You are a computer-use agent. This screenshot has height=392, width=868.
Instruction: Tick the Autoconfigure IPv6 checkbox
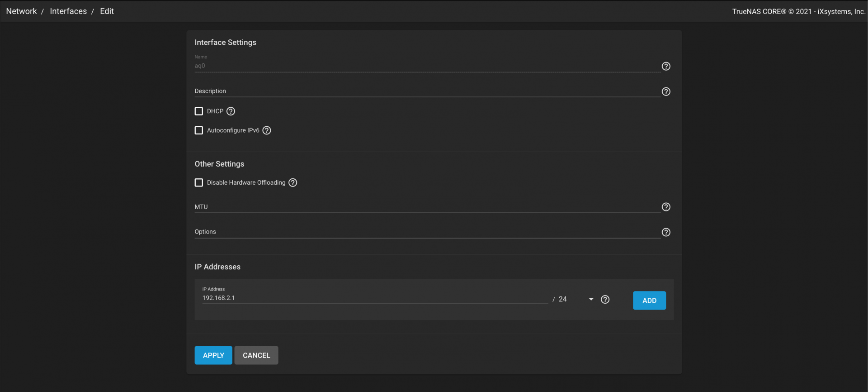199,130
